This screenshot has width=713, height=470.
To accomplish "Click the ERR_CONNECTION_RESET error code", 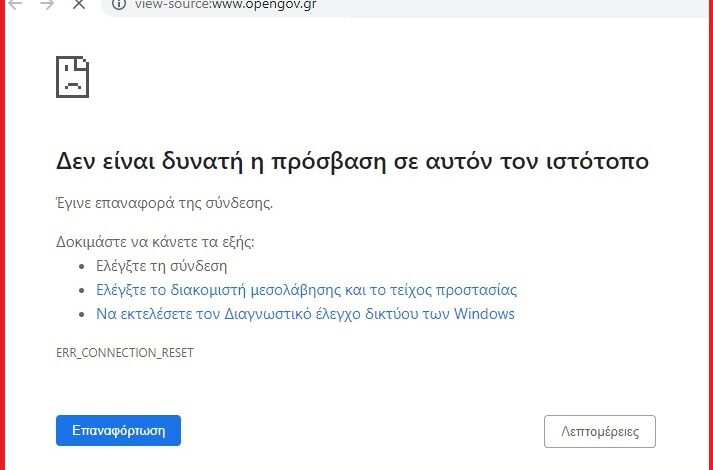I will 125,353.
